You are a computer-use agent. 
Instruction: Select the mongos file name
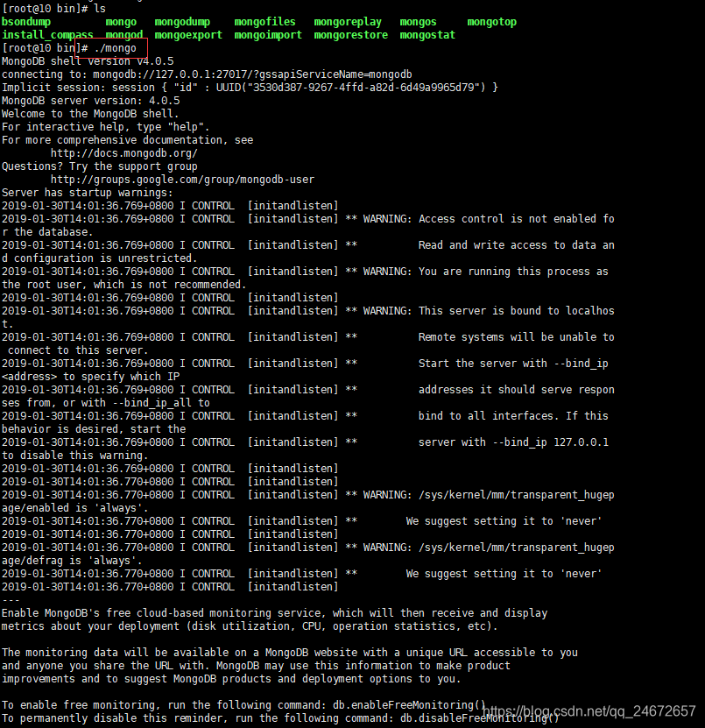(418, 22)
